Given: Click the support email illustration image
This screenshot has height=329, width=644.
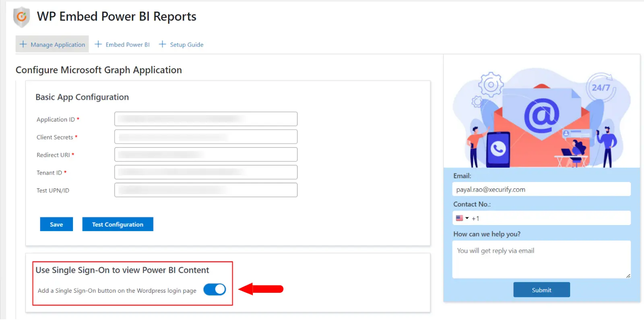Looking at the screenshot, I should tap(541, 118).
